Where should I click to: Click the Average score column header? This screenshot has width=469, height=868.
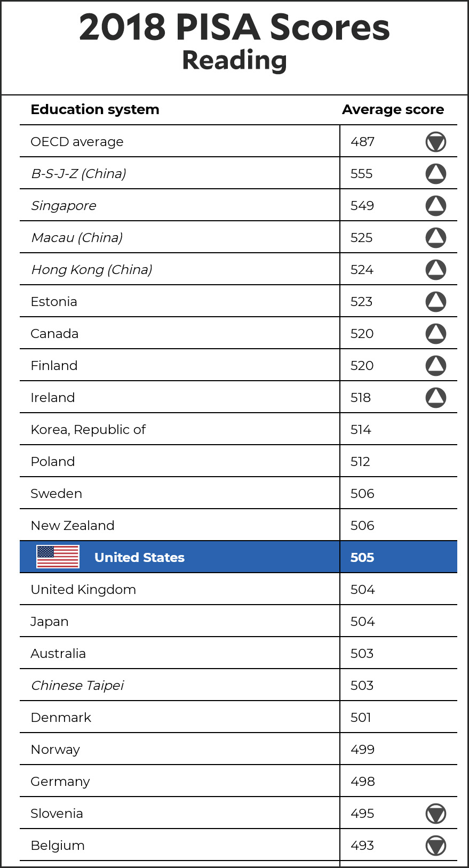pyautogui.click(x=393, y=109)
